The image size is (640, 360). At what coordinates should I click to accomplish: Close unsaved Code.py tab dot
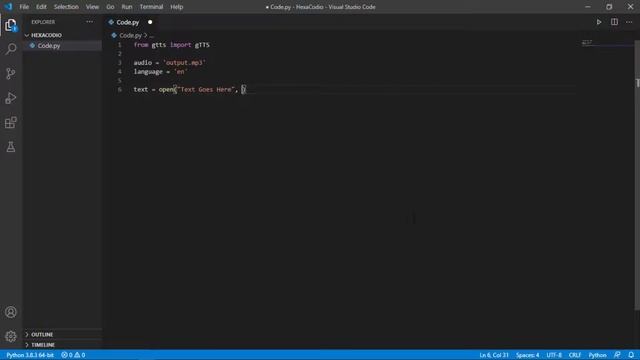coord(150,22)
